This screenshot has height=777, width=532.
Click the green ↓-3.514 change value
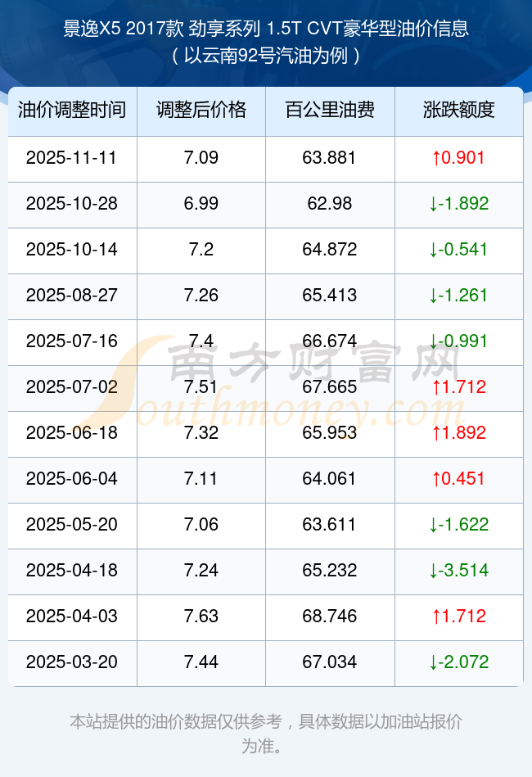click(x=459, y=570)
